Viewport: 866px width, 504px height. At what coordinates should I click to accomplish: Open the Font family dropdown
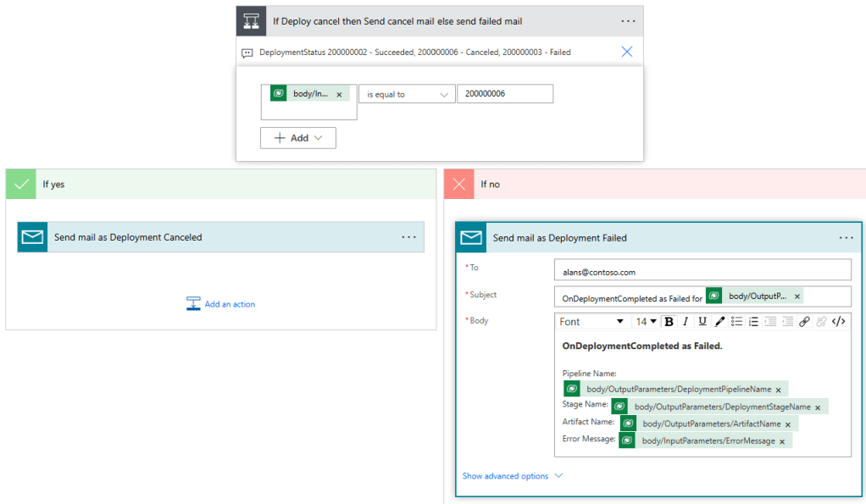coord(591,322)
